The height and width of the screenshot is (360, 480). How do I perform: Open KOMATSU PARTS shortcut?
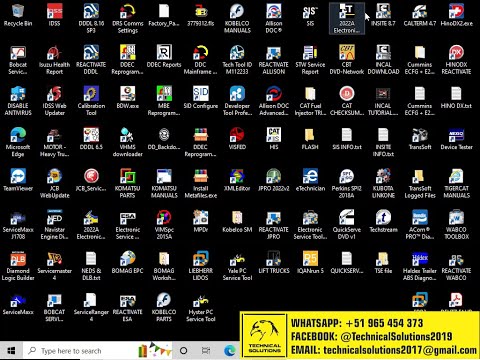point(128,184)
